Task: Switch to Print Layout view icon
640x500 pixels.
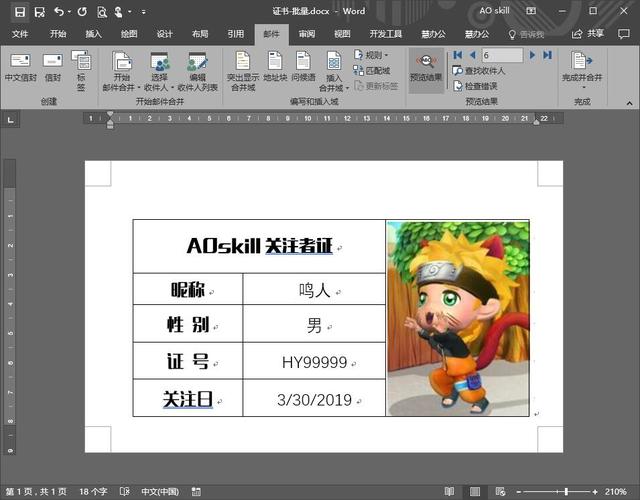Action: [475, 491]
